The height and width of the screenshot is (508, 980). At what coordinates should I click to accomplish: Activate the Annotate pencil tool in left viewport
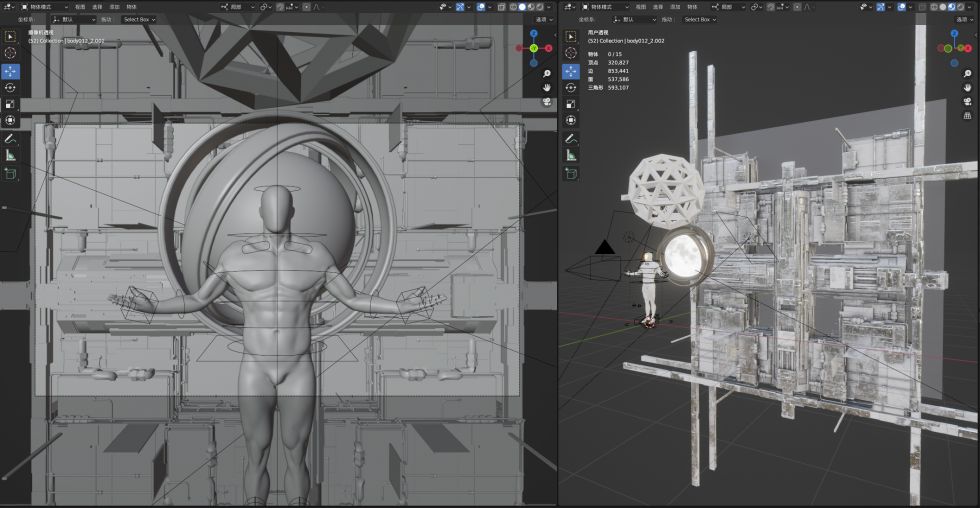point(10,139)
